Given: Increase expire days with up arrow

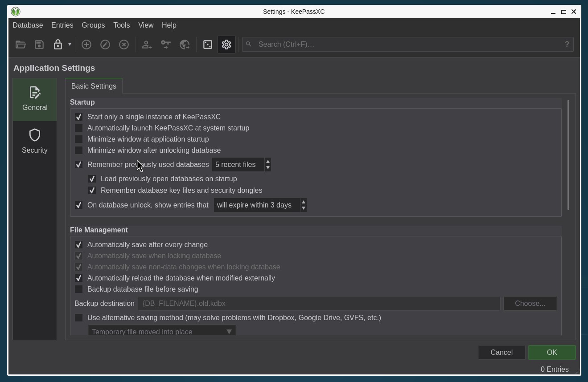Looking at the screenshot, I should click(x=303, y=202).
